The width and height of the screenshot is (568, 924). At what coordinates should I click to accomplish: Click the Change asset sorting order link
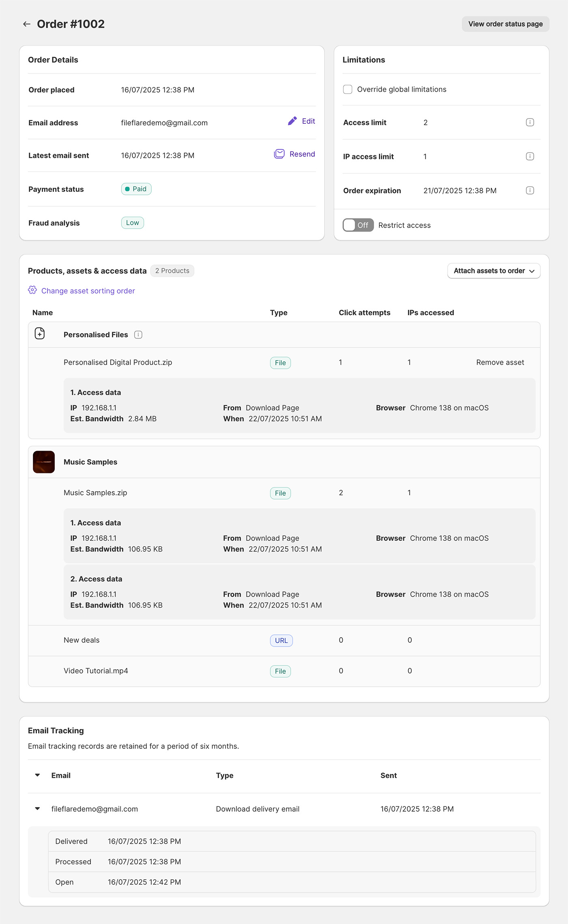[x=88, y=291]
